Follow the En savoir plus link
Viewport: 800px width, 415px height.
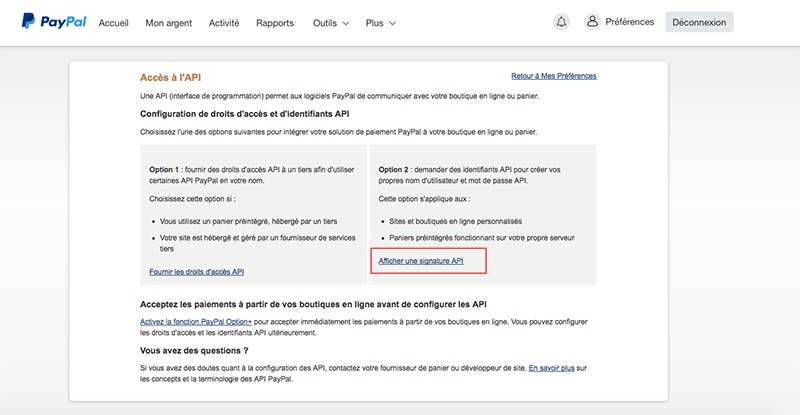coord(552,368)
